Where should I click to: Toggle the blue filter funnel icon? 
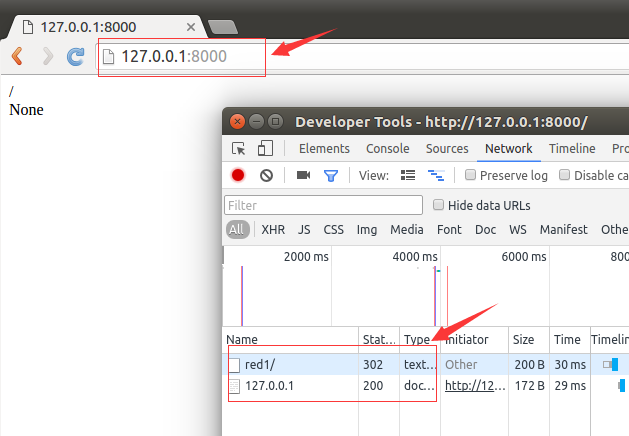330,175
